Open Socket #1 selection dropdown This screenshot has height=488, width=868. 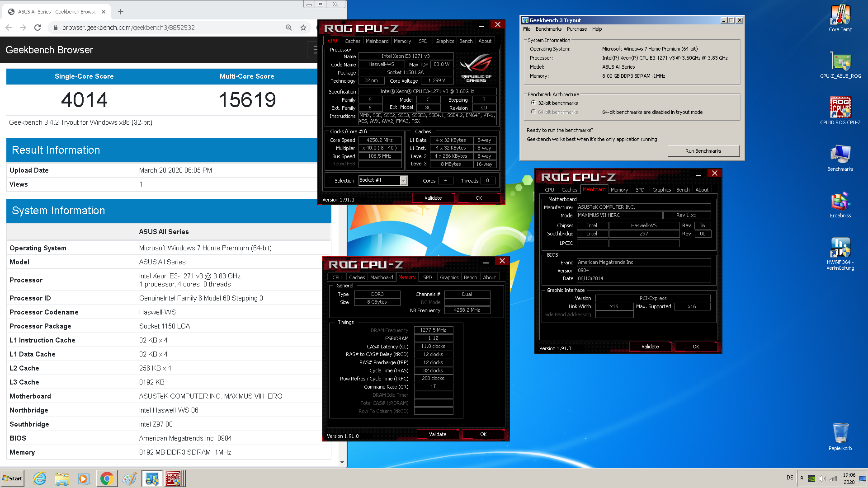coord(404,180)
